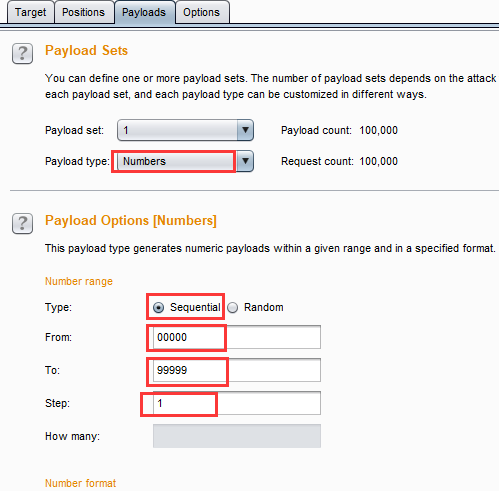Click the Payload Sets heading
Screen dimensions: 499x491
pos(86,51)
